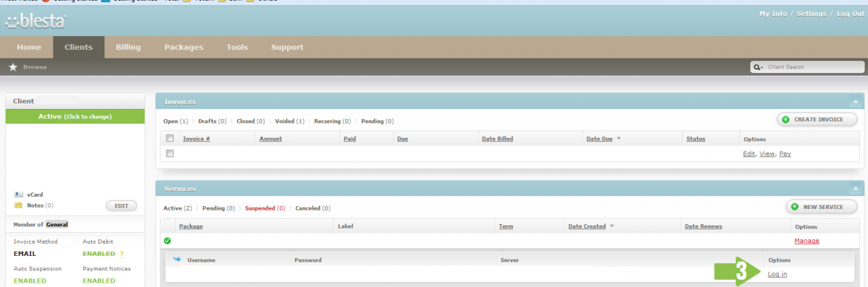Collapse the Services panel arrow
The height and width of the screenshot is (287, 868).
[855, 188]
